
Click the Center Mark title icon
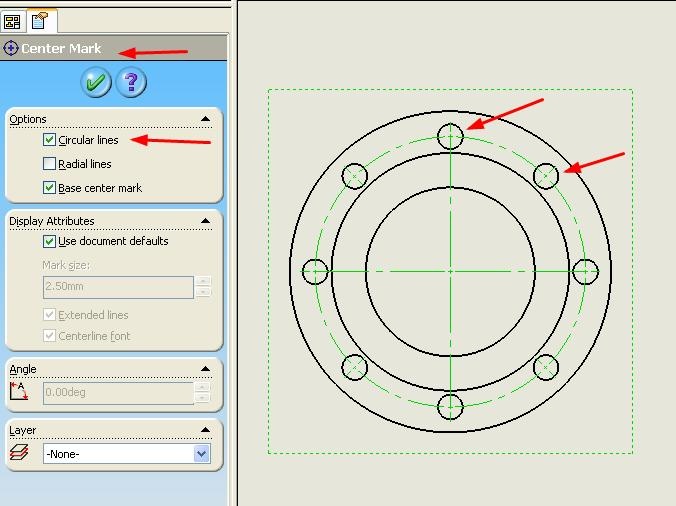point(10,48)
